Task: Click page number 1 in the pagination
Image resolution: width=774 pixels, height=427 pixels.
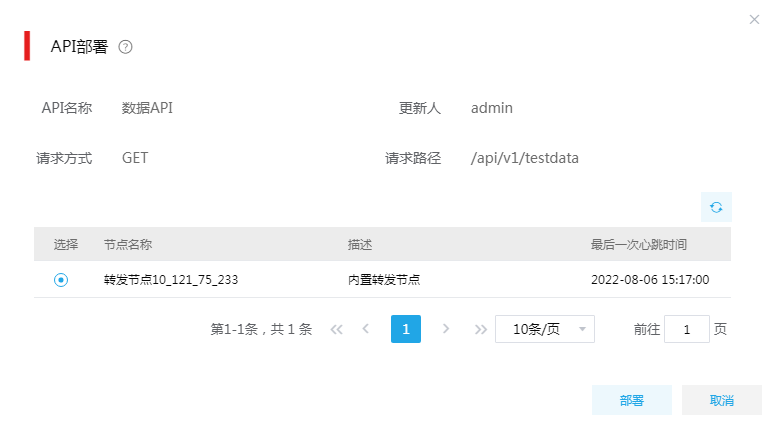Action: coord(406,329)
